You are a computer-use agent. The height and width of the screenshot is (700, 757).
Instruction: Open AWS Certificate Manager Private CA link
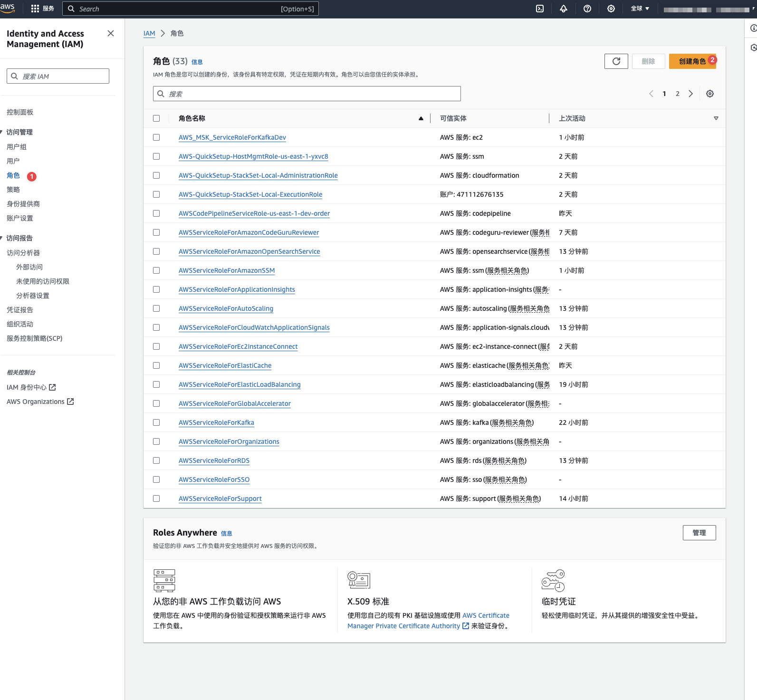[429, 621]
